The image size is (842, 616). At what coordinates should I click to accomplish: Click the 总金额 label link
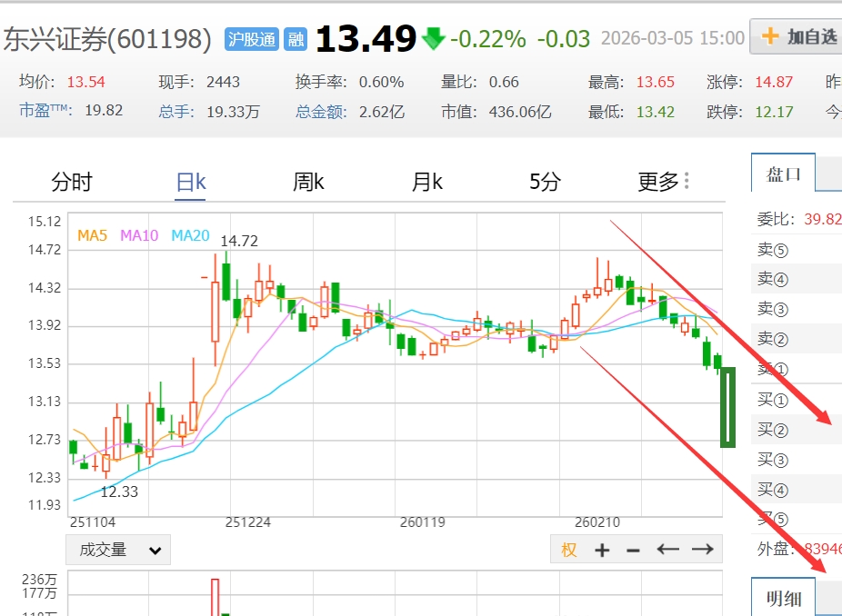coord(321,112)
